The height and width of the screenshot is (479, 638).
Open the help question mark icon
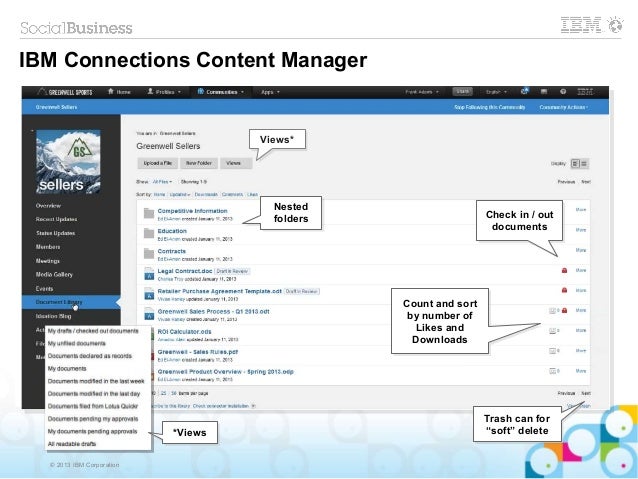[x=563, y=92]
